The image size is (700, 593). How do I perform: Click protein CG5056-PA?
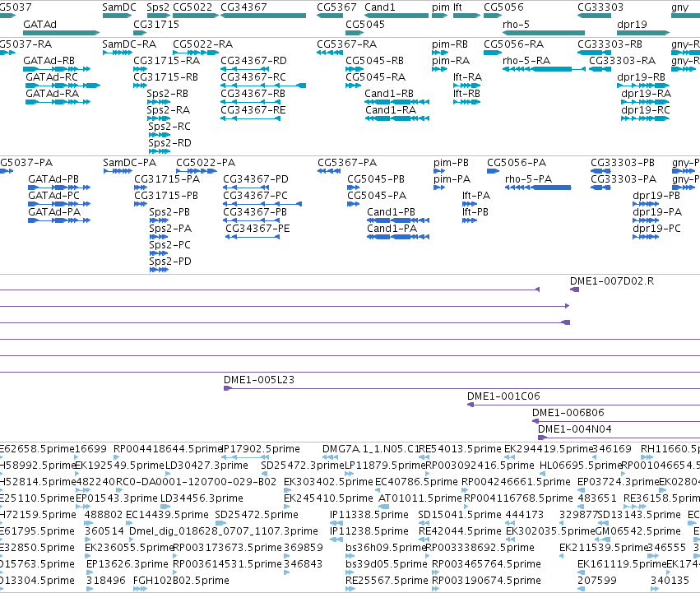click(x=493, y=171)
